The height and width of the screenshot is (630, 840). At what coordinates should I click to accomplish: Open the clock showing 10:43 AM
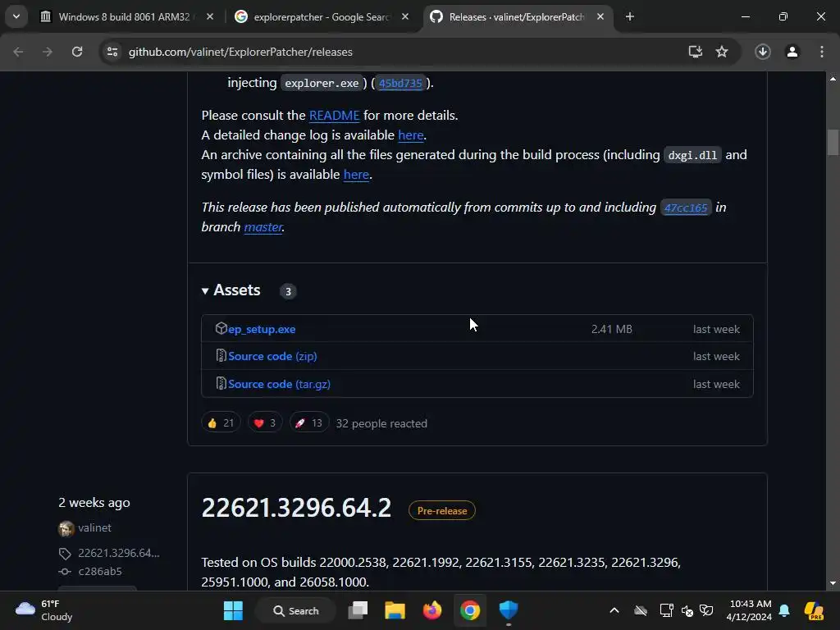coord(750,610)
